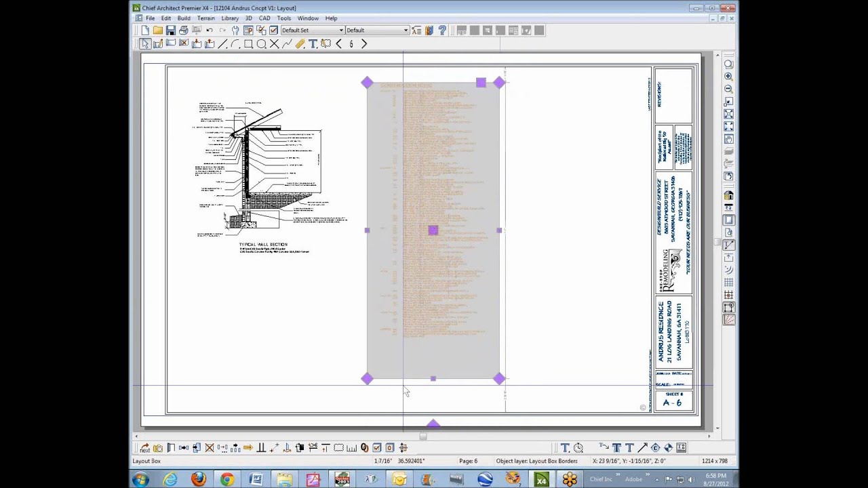Screen dimensions: 868x488
Task: Click the Zoom Out magnifier on right toolbar
Action: tap(728, 89)
